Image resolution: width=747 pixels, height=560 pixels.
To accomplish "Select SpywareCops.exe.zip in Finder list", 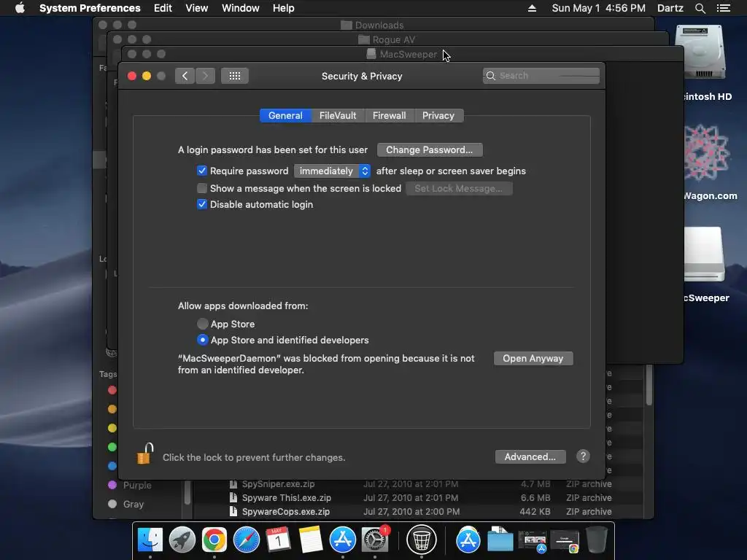I will point(286,511).
